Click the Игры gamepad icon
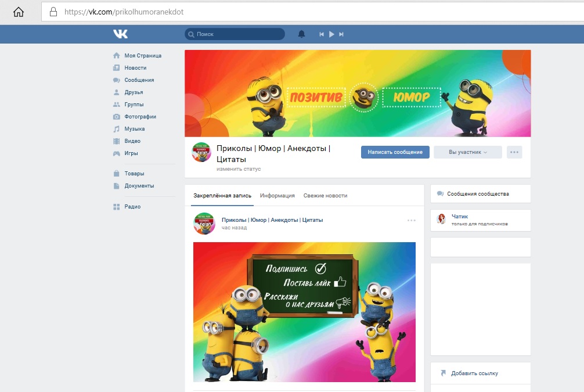This screenshot has height=392, width=584. coord(117,153)
